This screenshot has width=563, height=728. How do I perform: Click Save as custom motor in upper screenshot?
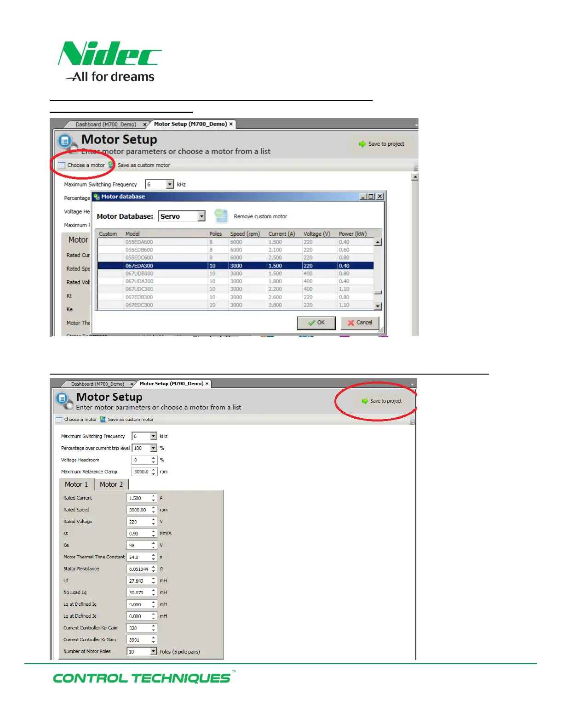coord(139,165)
